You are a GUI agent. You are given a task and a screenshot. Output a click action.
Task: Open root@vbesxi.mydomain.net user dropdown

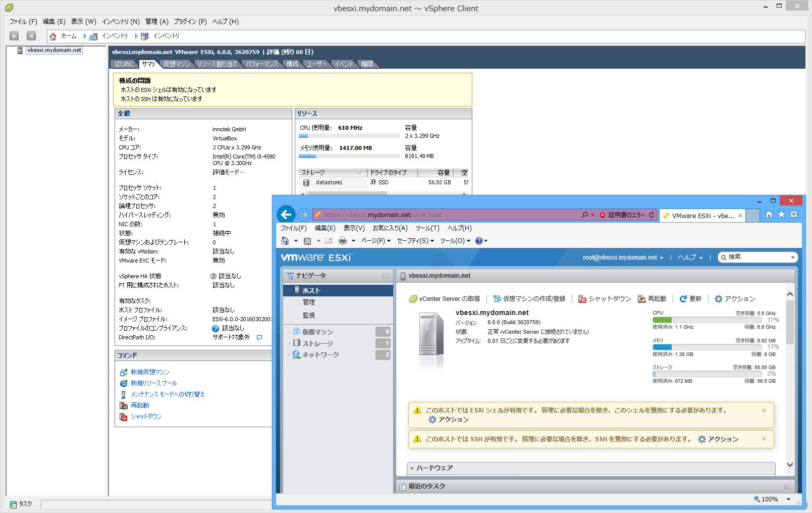[623, 258]
